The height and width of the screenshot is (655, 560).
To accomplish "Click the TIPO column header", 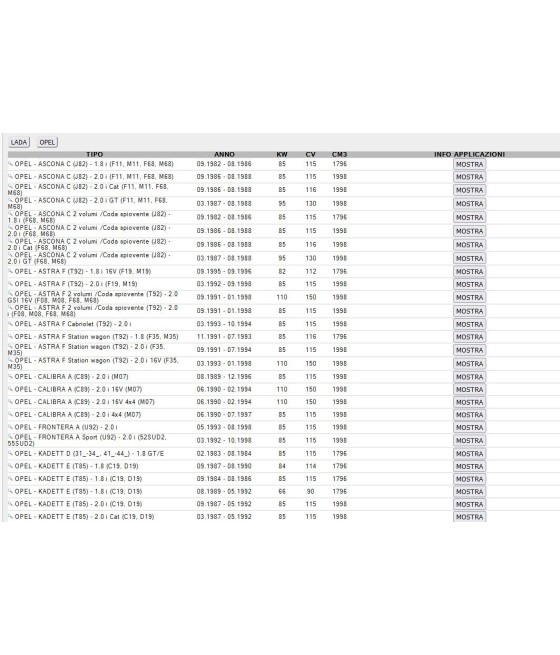I will tap(94, 154).
